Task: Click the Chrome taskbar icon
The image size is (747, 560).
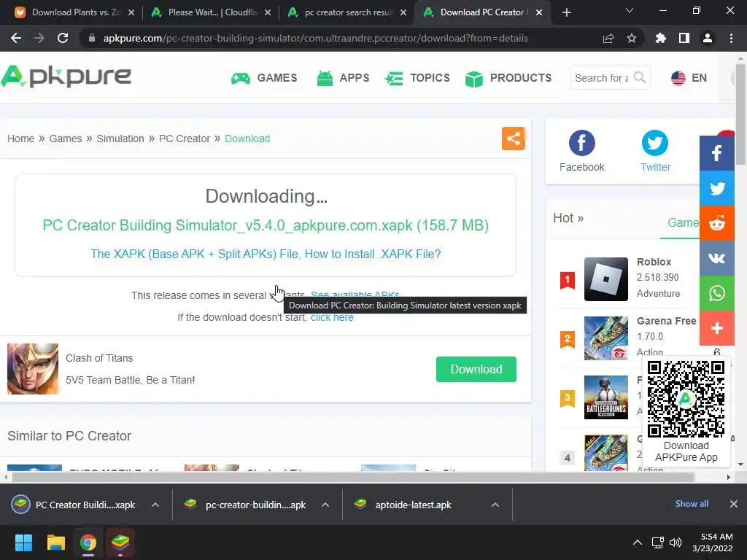Action: coord(88,542)
